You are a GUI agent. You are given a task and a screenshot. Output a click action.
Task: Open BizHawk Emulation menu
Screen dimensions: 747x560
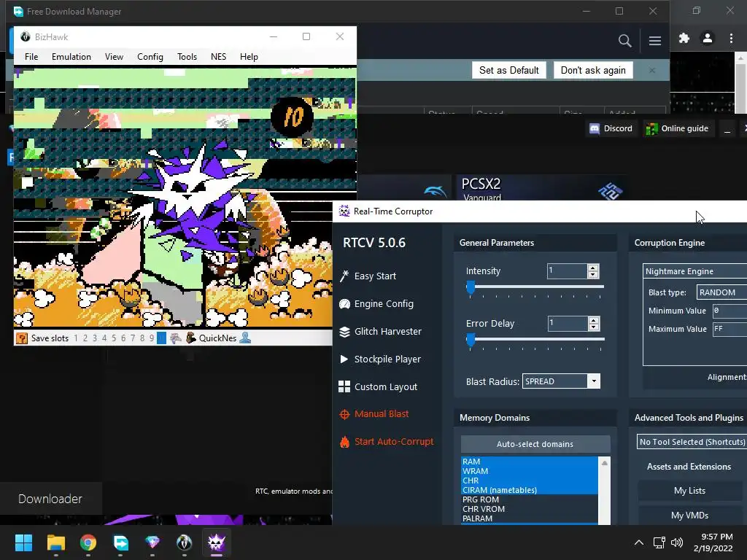pos(71,57)
